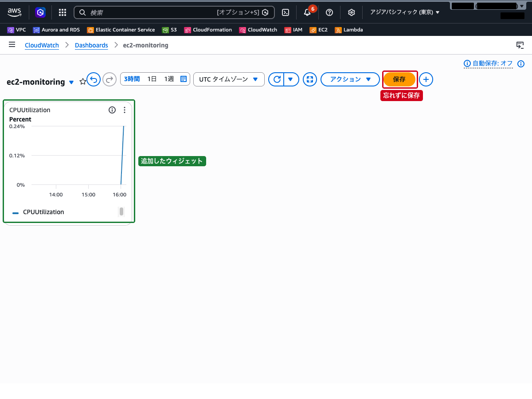Open the アクション dropdown menu
532x399 pixels.
350,79
